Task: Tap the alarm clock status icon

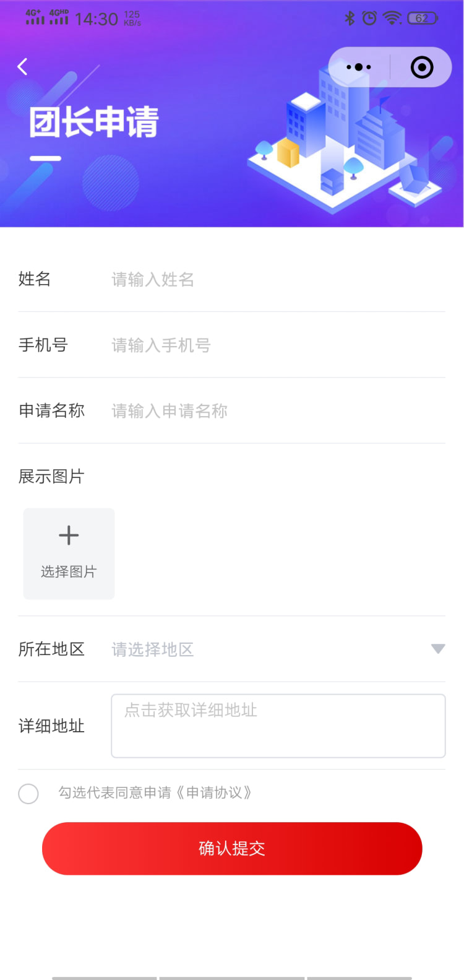Action: pos(369,18)
